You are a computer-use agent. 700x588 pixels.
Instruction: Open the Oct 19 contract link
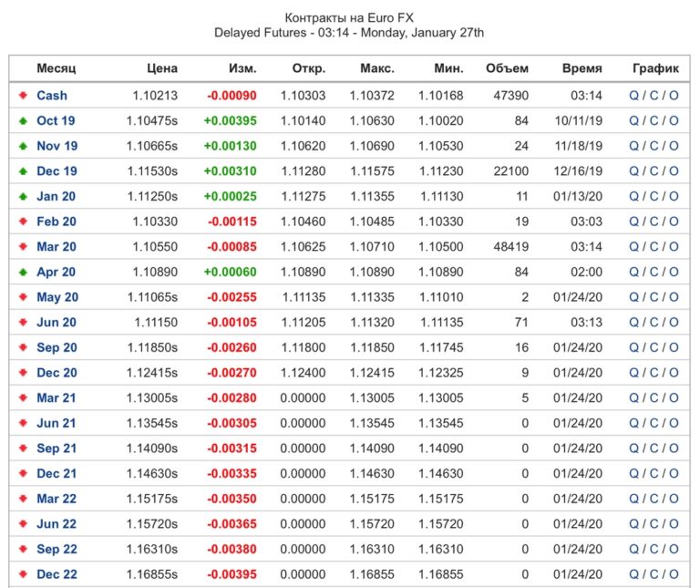click(x=56, y=120)
